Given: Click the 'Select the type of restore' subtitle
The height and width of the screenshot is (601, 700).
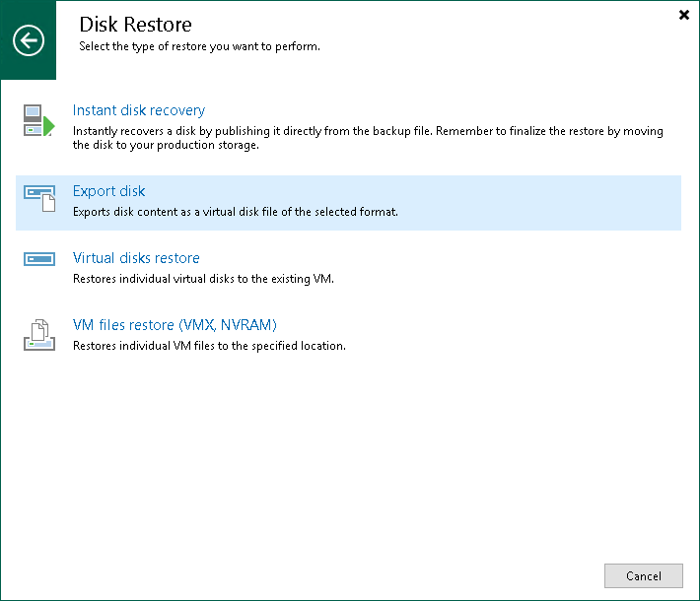Looking at the screenshot, I should [199, 46].
